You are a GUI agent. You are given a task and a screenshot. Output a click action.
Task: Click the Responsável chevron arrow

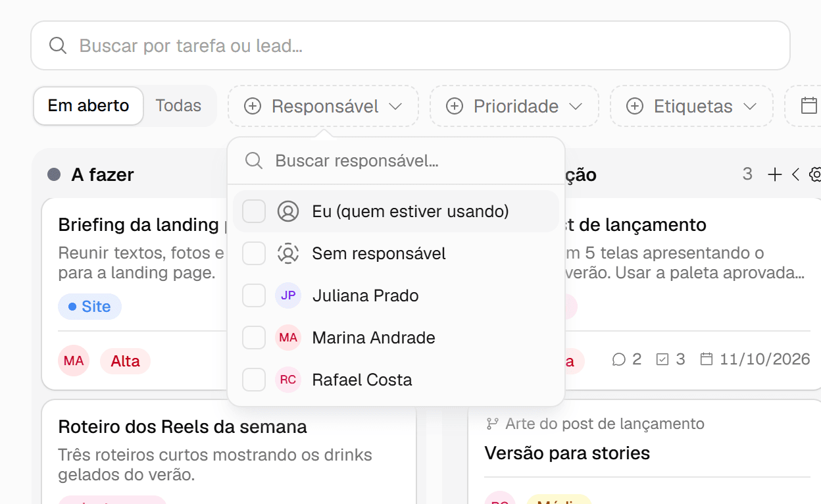click(395, 106)
